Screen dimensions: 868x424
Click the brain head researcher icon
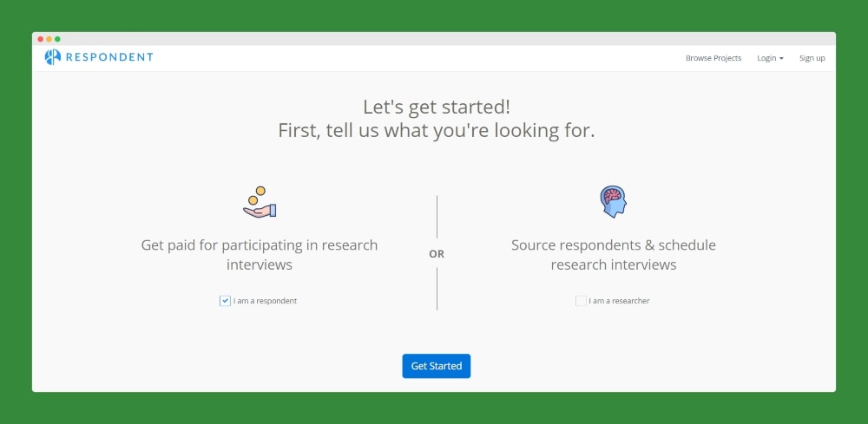613,201
